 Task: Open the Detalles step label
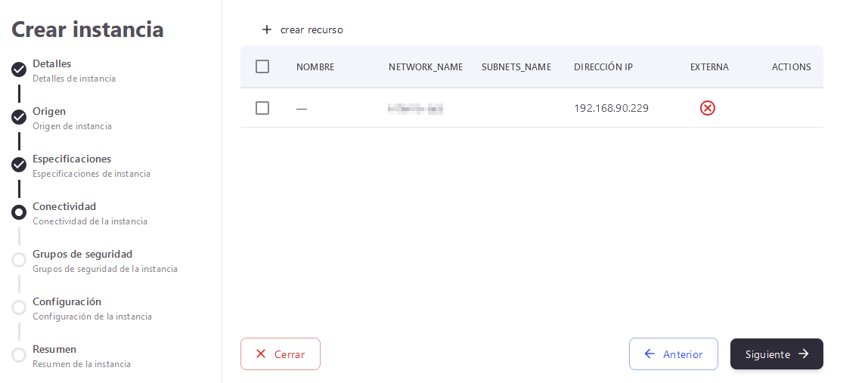coord(51,63)
